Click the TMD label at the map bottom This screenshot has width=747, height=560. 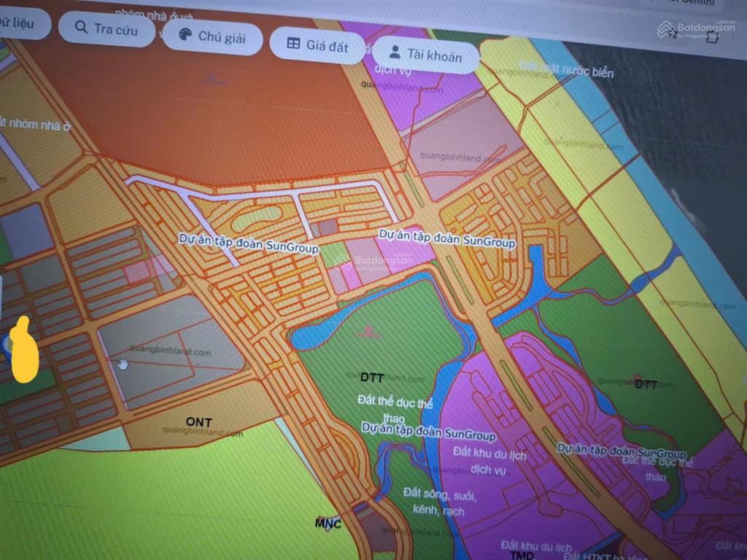tap(522, 556)
